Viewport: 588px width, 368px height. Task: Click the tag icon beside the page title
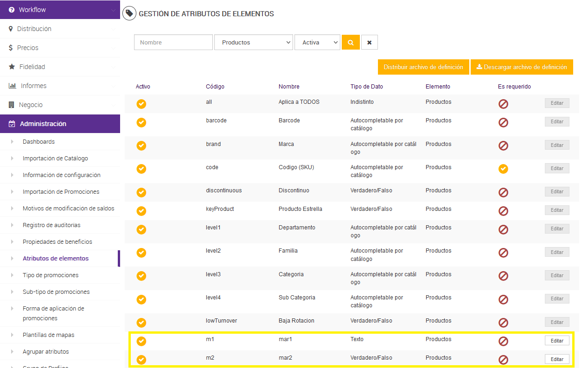point(129,13)
